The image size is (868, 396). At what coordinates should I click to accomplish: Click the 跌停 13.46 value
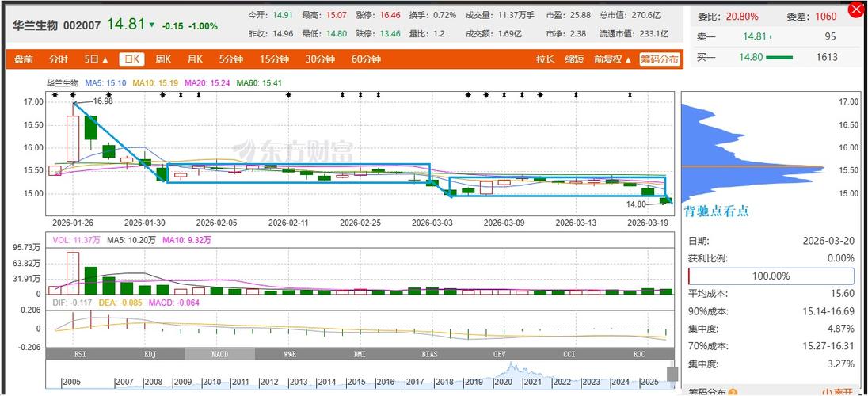pyautogui.click(x=390, y=34)
